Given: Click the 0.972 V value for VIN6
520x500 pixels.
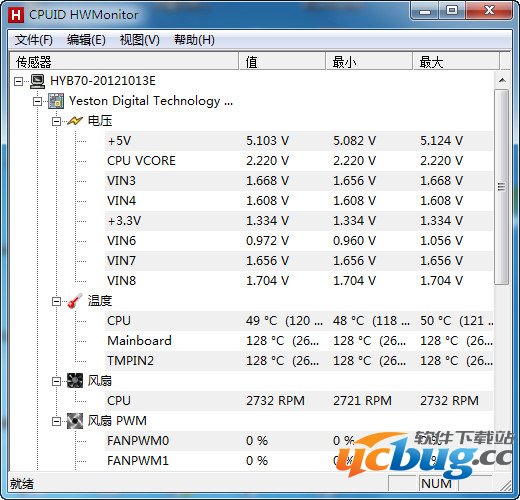Looking at the screenshot, I should click(268, 241).
